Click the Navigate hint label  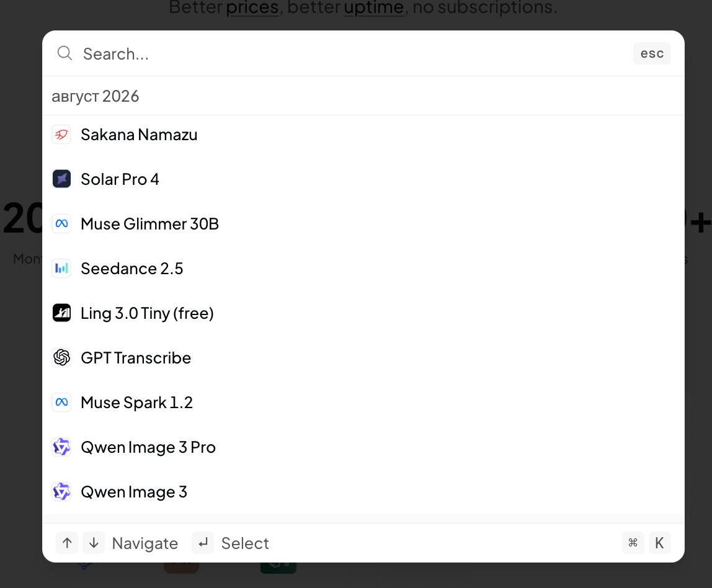[145, 543]
